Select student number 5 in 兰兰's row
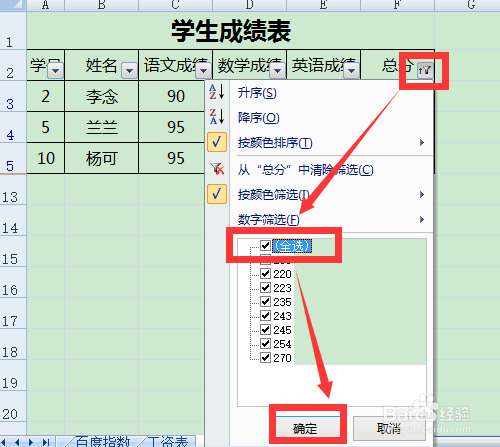This screenshot has width=500, height=447. coord(46,127)
